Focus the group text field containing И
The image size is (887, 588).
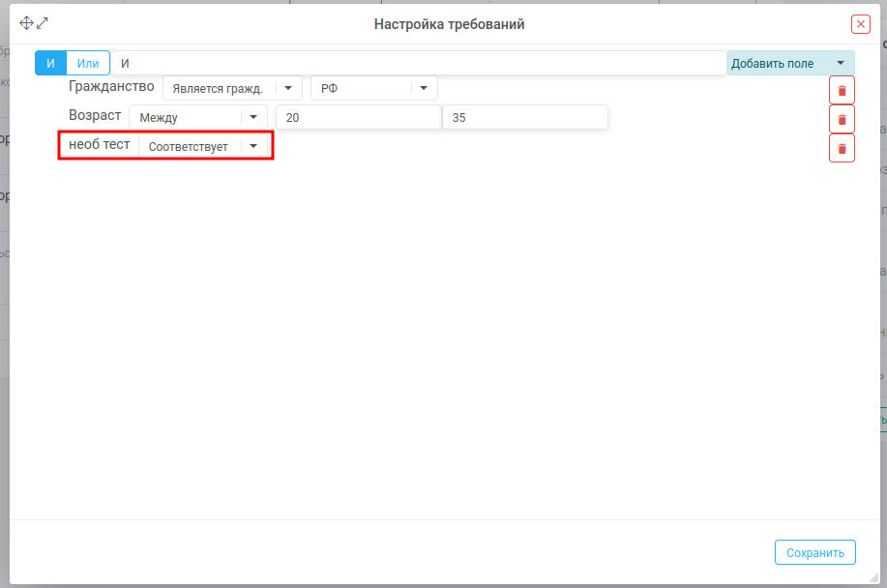[x=418, y=63]
